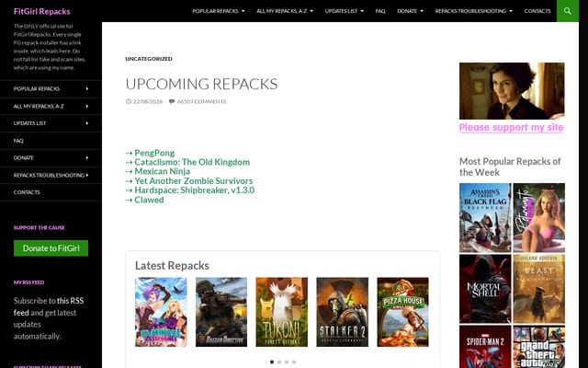
Task: Open Pizza House cover in Latest Repacks
Action: (x=402, y=312)
